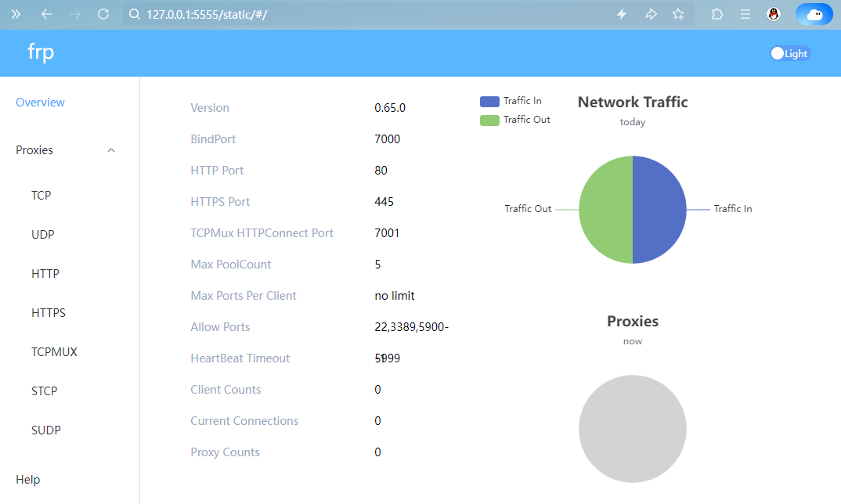
Task: Collapse the Proxies submenu
Action: 110,150
